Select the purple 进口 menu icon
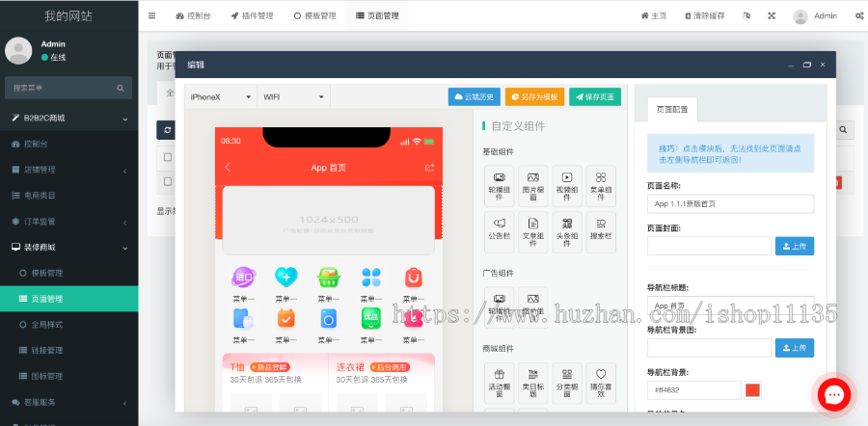Image resolution: width=868 pixels, height=426 pixels. pos(244,278)
